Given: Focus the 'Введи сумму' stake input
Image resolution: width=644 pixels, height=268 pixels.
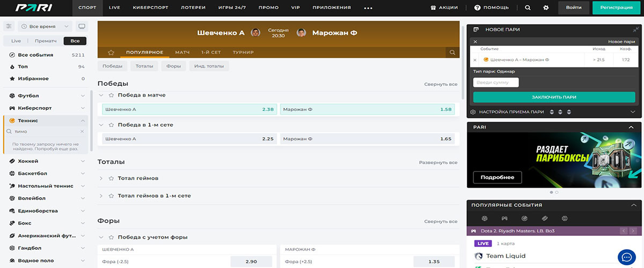Looking at the screenshot, I should (496, 83).
